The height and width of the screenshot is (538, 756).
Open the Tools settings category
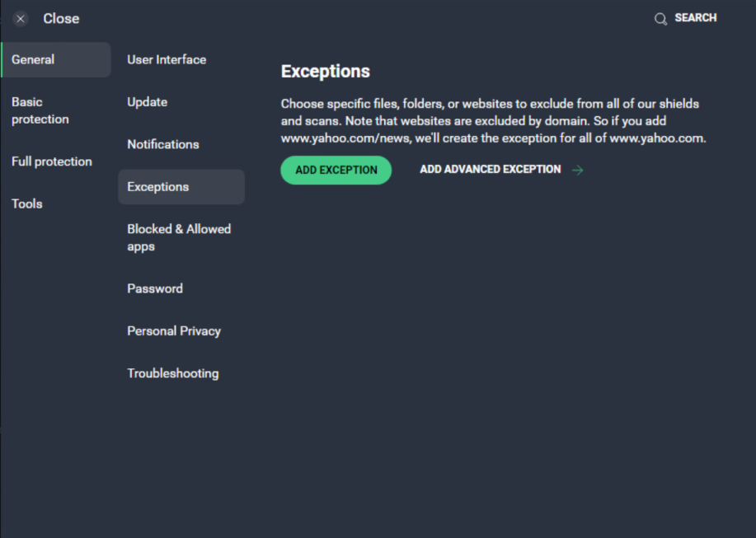tap(26, 204)
